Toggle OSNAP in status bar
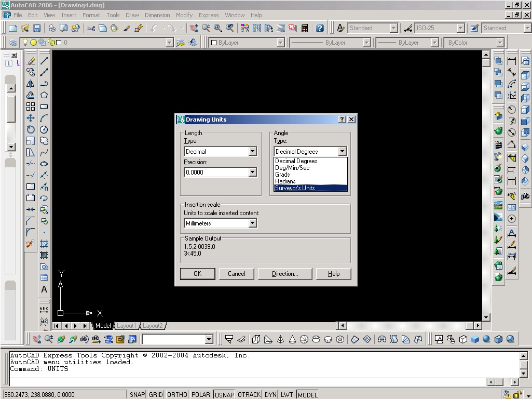Image resolution: width=532 pixels, height=399 pixels. [224, 395]
